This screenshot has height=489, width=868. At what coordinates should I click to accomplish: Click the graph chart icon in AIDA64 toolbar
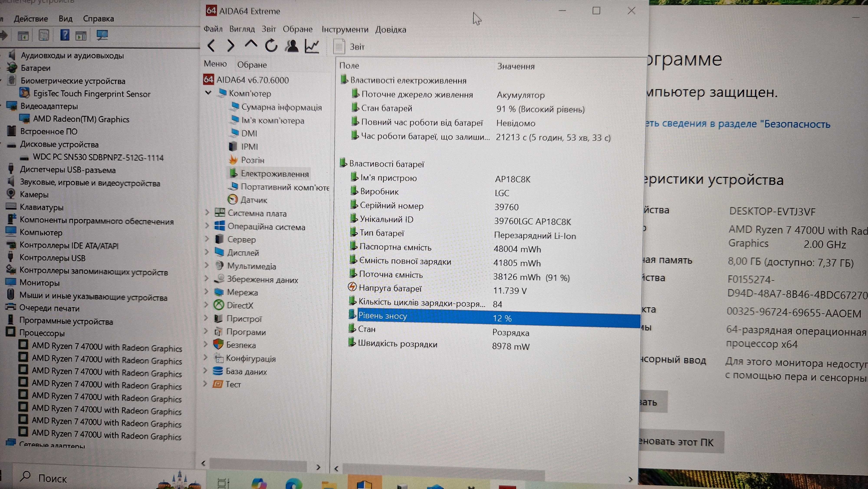click(312, 46)
